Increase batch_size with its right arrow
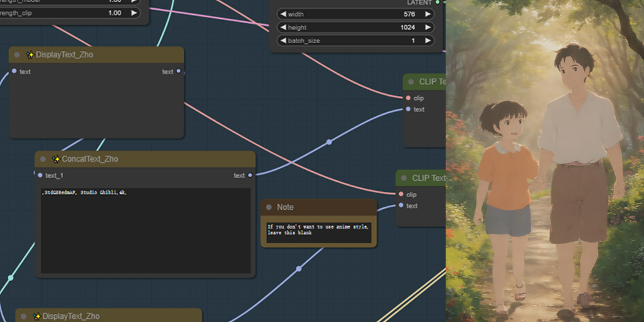This screenshot has height=322, width=644. pos(428,41)
